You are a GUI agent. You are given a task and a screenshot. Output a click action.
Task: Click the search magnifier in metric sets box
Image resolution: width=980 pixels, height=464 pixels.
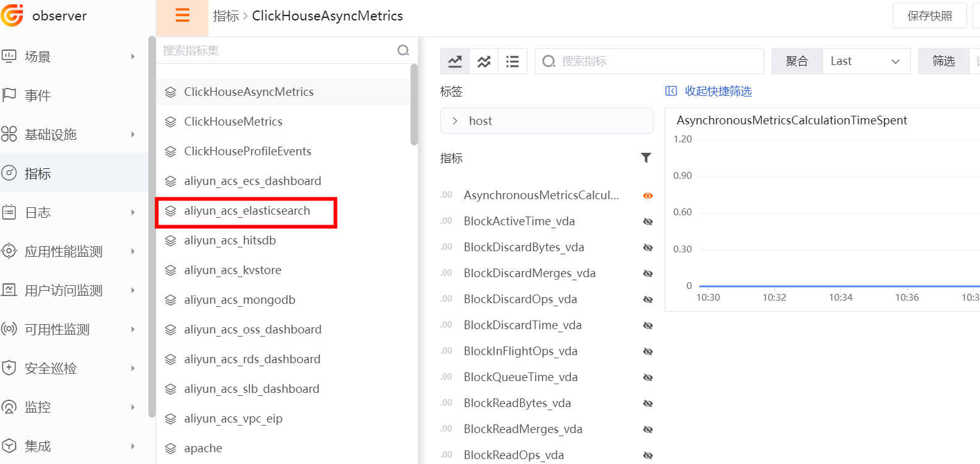tap(403, 50)
